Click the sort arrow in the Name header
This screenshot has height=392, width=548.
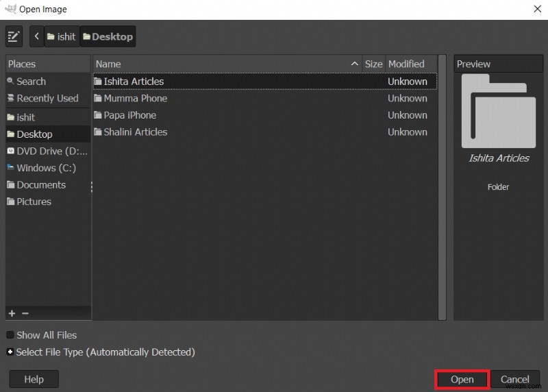click(x=354, y=64)
